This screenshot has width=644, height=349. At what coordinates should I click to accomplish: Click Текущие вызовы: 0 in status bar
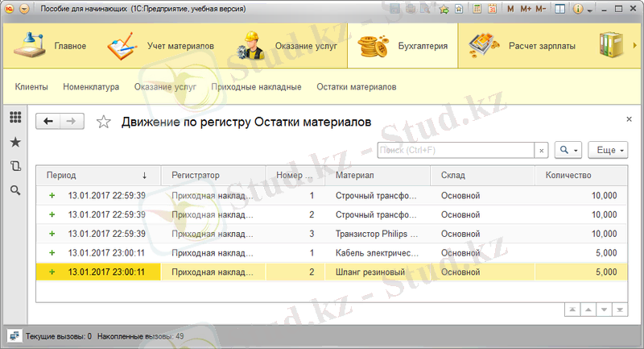[59, 336]
